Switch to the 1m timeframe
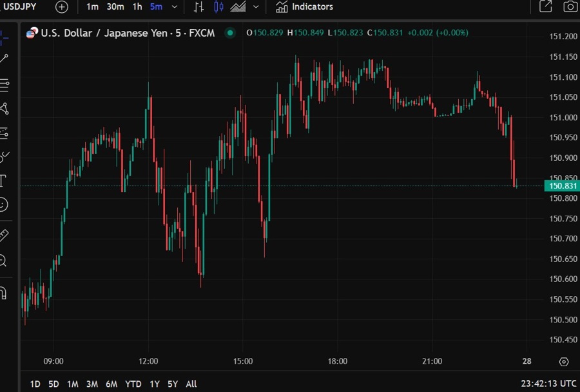The image size is (580, 392). point(92,6)
